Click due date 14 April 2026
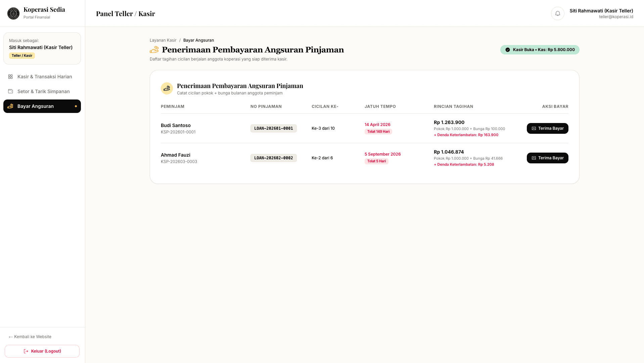Viewport: 644px width, 363px height. tap(377, 125)
